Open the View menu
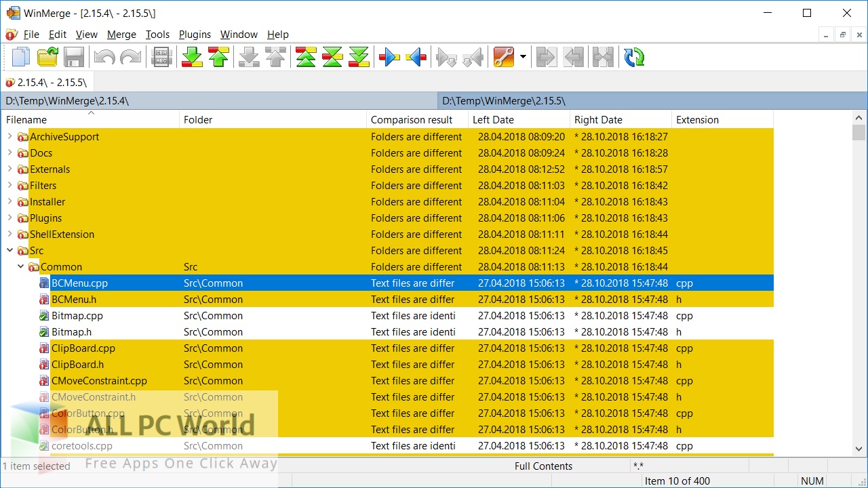 (x=87, y=35)
